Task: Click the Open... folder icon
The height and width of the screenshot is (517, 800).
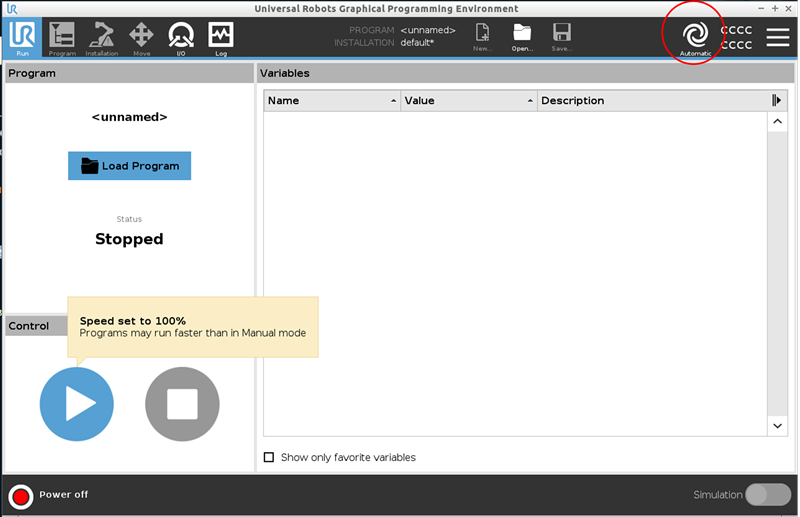Action: (x=522, y=37)
